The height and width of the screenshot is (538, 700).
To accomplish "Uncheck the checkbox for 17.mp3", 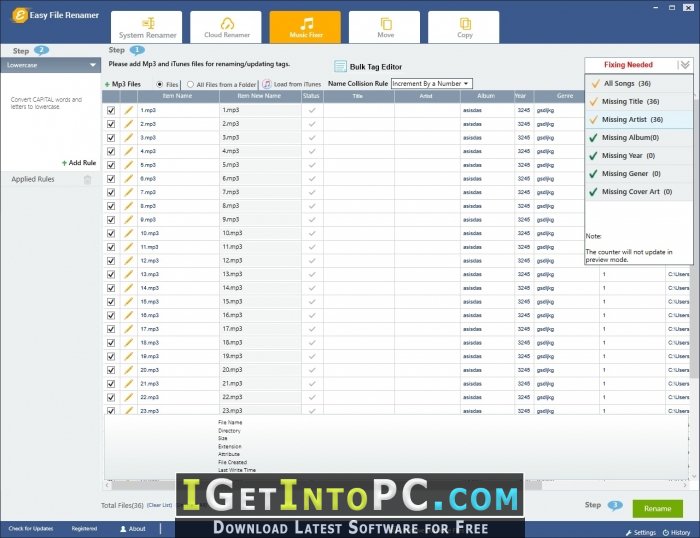I will point(111,329).
